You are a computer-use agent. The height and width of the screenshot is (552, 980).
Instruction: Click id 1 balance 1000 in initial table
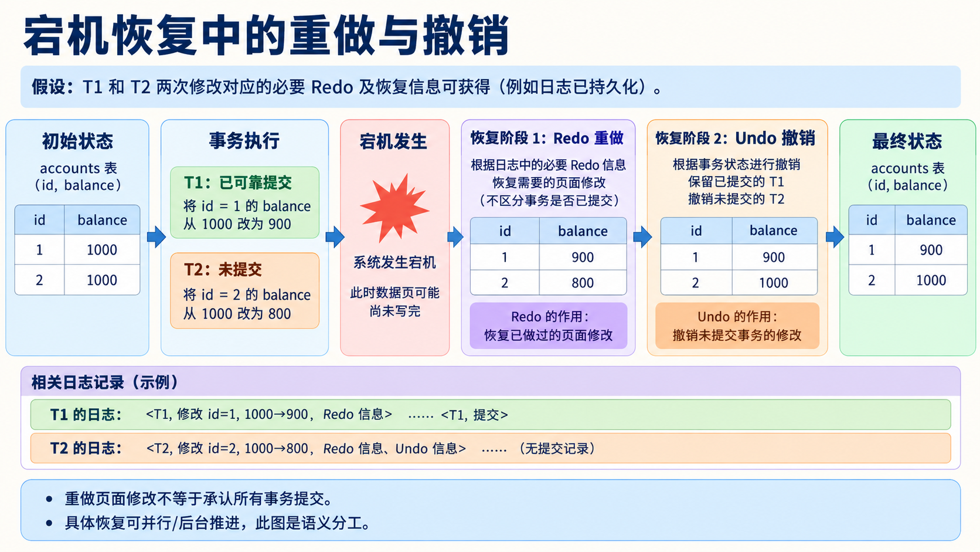click(102, 250)
